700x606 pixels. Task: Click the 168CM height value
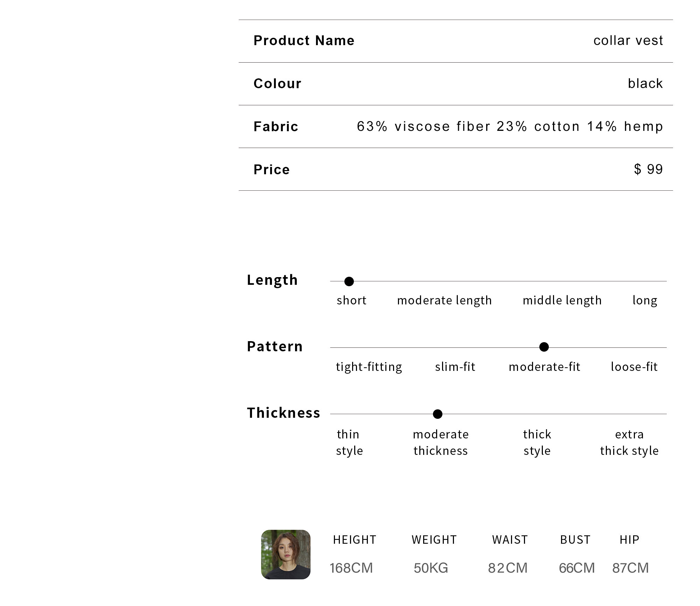click(351, 568)
